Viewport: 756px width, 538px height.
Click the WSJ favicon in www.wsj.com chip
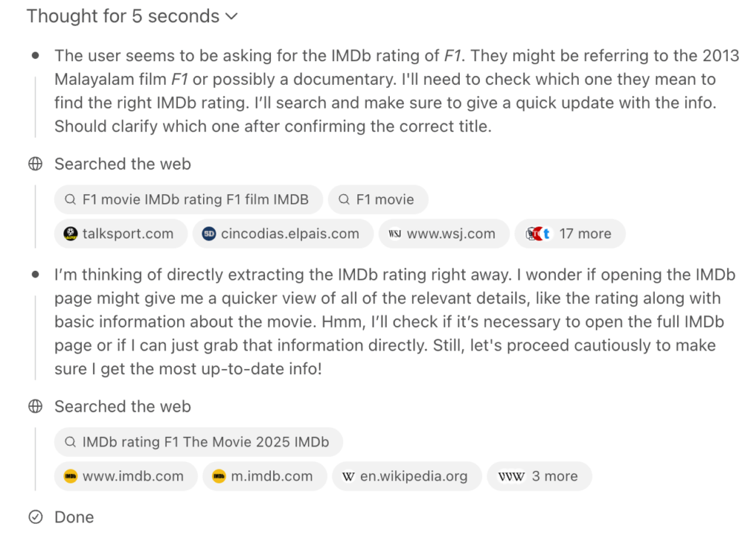click(395, 234)
